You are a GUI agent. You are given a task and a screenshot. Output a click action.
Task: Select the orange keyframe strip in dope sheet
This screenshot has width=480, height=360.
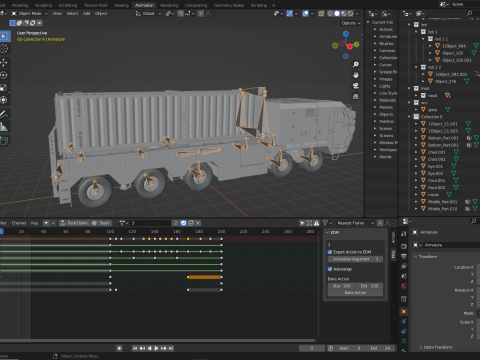[x=204, y=277]
